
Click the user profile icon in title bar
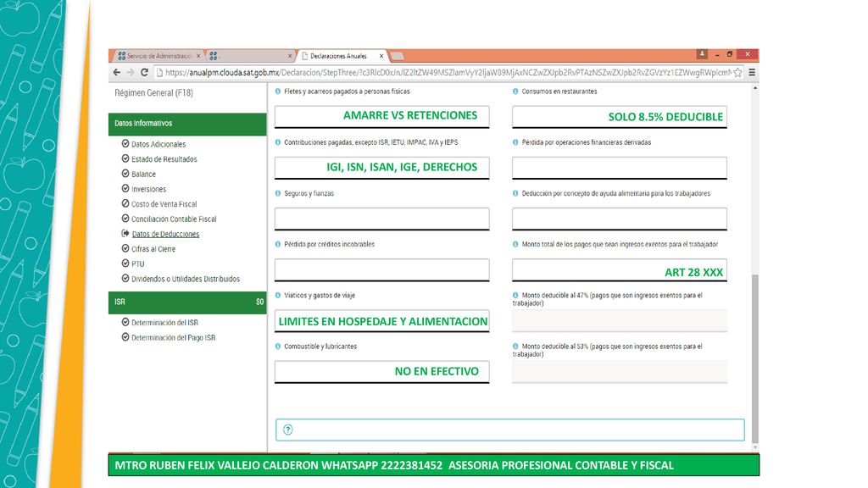pyautogui.click(x=702, y=53)
